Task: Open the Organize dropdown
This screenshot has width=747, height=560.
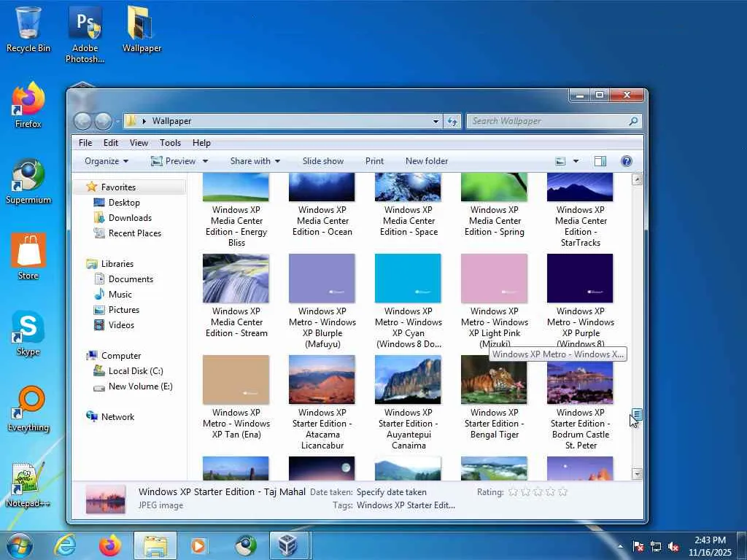Action: tap(107, 161)
